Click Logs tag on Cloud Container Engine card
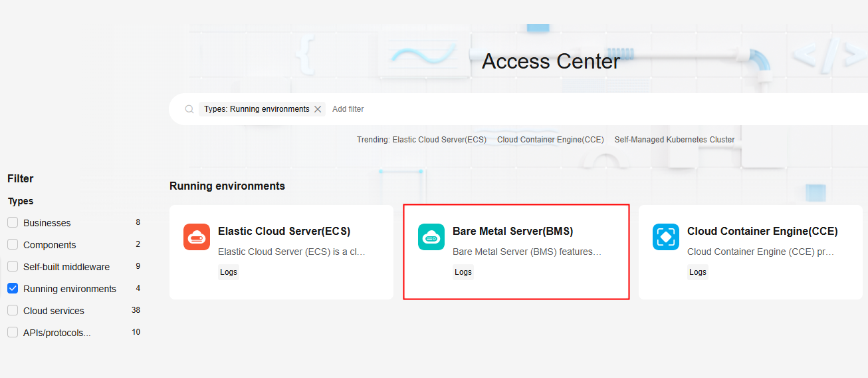 [x=698, y=272]
